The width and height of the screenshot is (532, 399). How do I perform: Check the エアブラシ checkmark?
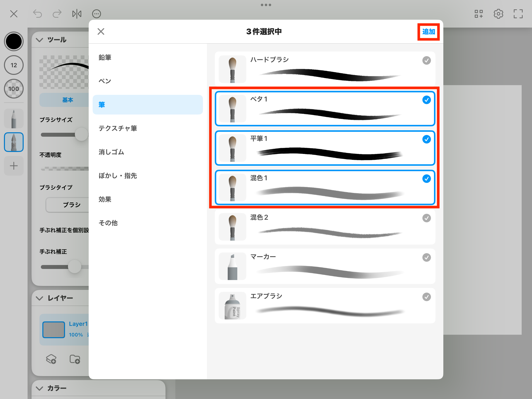pyautogui.click(x=427, y=297)
